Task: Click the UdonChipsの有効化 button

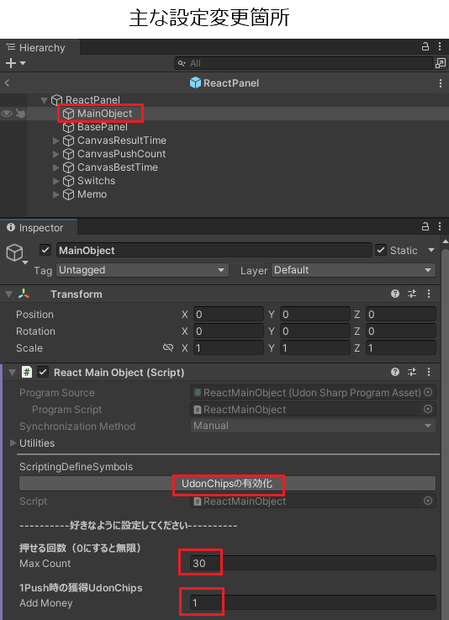Action: coord(227,483)
